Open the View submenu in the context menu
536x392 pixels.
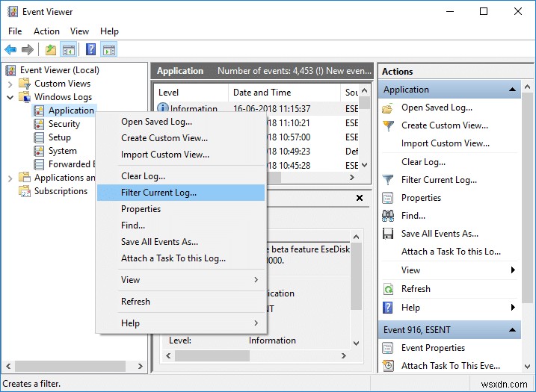coord(181,280)
